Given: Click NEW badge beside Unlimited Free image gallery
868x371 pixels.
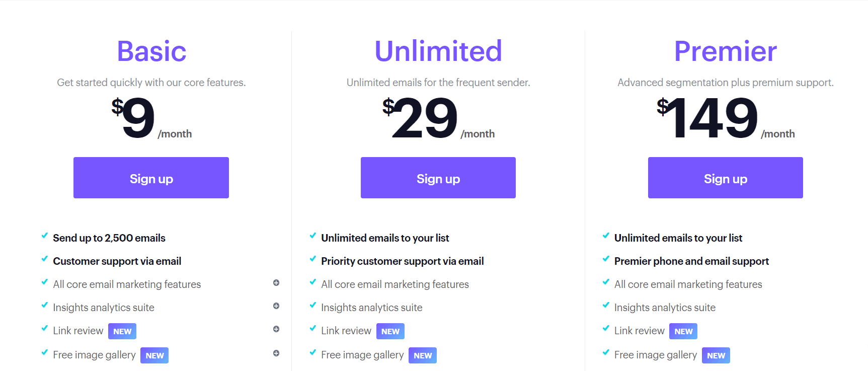Looking at the screenshot, I should click(x=423, y=355).
